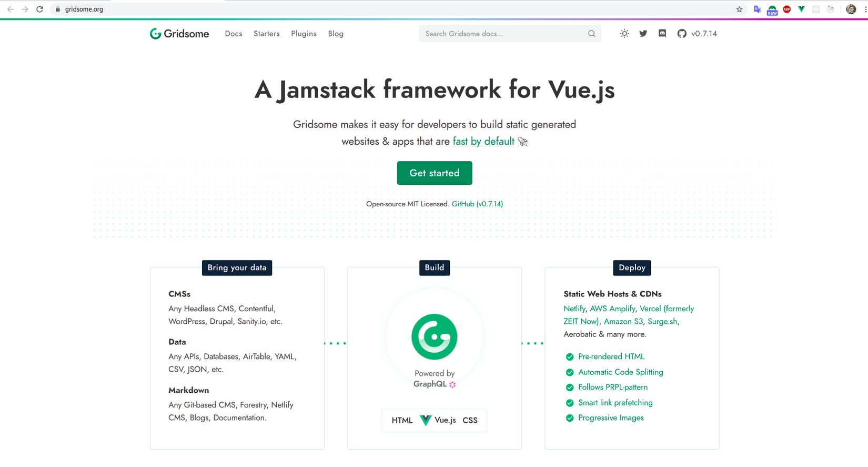This screenshot has width=868, height=467.
Task: Go back using the browser back arrow
Action: (x=11, y=9)
